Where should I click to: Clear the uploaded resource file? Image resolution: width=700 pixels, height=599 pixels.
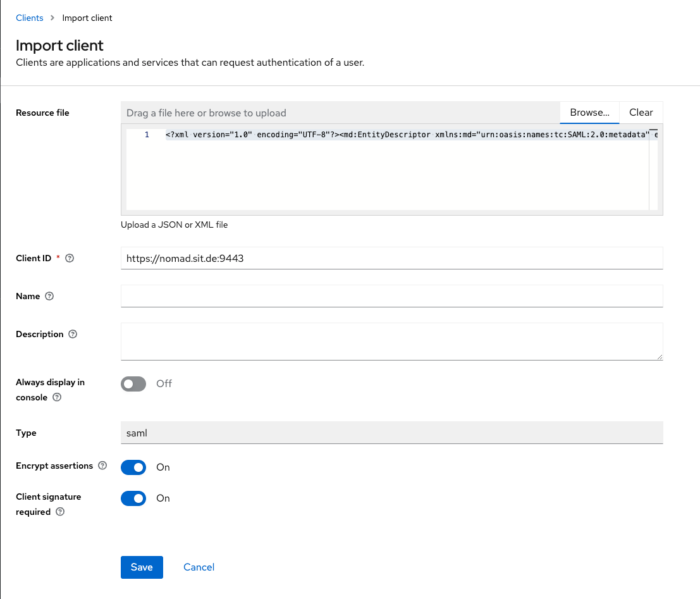(641, 113)
